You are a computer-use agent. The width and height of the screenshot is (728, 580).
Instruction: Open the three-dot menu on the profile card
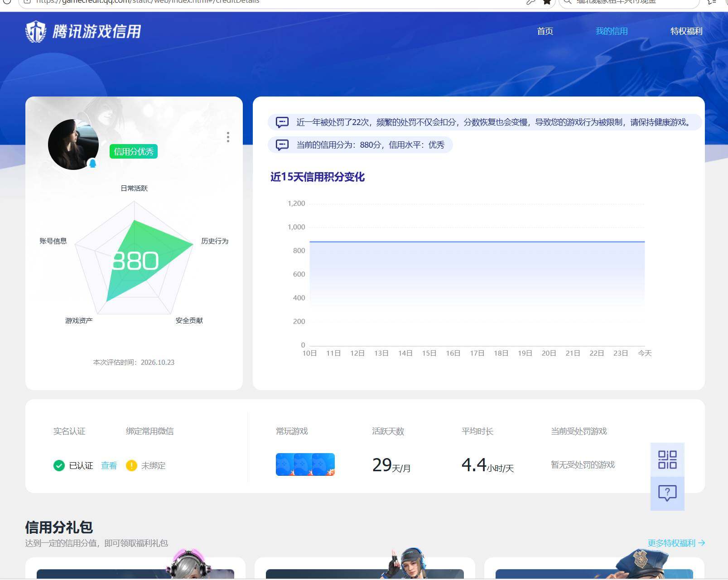click(228, 137)
